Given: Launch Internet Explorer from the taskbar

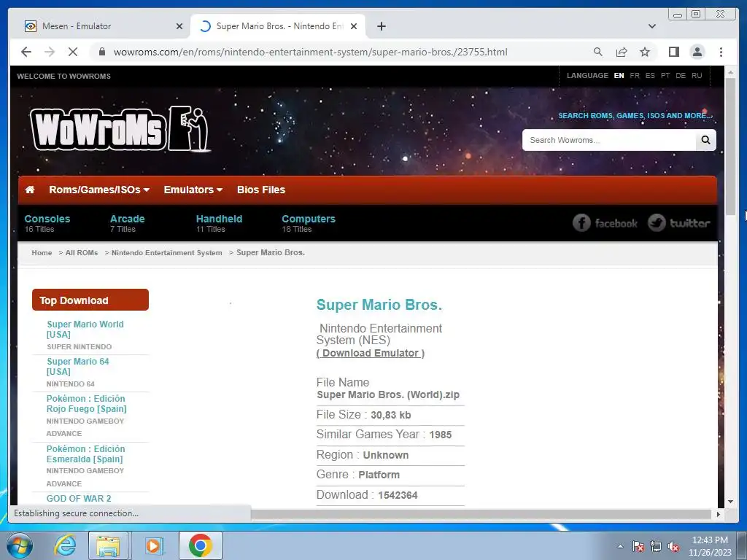Looking at the screenshot, I should coord(65,545).
